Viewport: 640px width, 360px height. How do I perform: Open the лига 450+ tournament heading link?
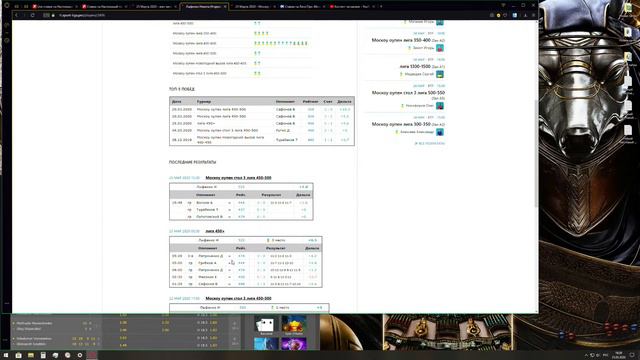click(215, 231)
